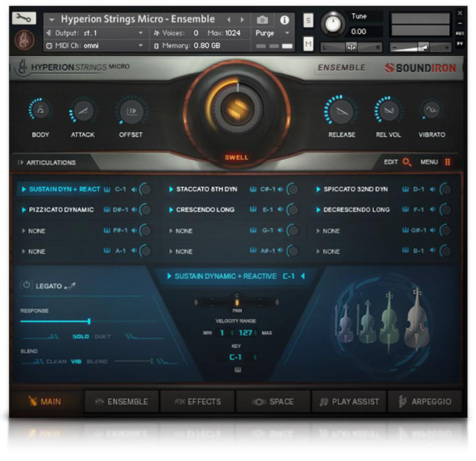
Task: Click keyswitch icon for Staccato 8th Dyn
Action: tap(253, 189)
